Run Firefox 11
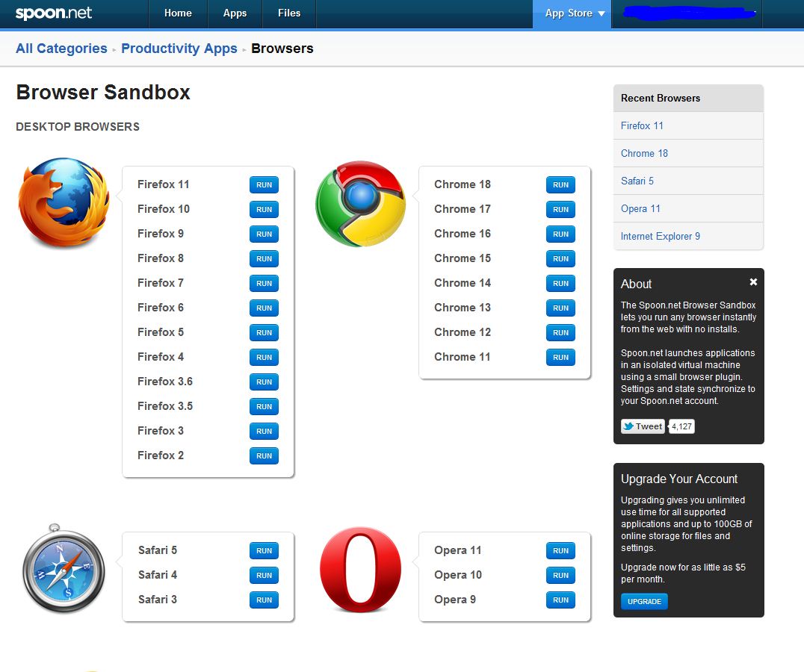Screen dimensions: 804x672 tap(264, 184)
